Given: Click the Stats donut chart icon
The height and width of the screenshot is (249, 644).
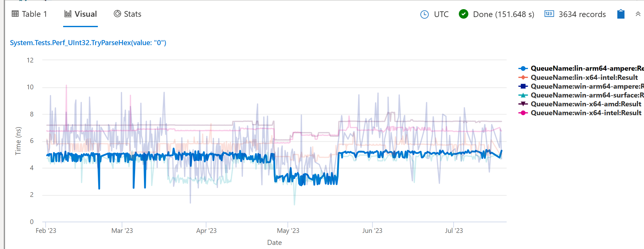Looking at the screenshot, I should click(117, 14).
